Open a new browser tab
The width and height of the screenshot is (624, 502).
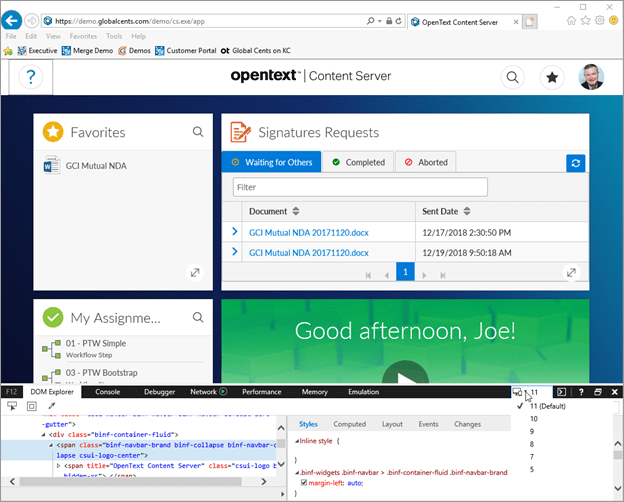tap(530, 22)
